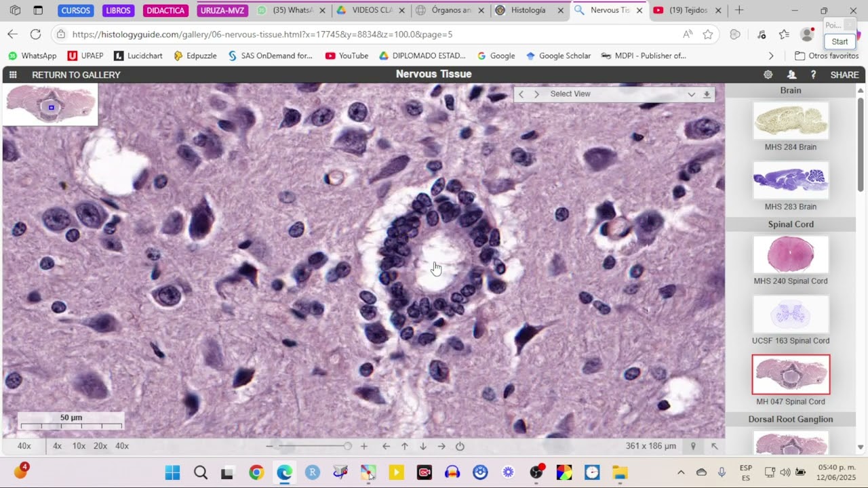Select 20x magnification
The image size is (868, 488).
pyautogui.click(x=100, y=446)
